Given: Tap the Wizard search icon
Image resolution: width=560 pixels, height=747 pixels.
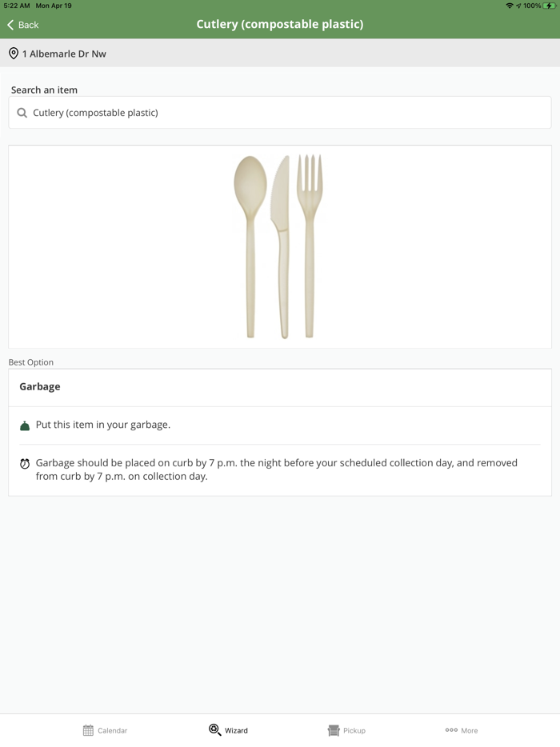Looking at the screenshot, I should tap(214, 730).
